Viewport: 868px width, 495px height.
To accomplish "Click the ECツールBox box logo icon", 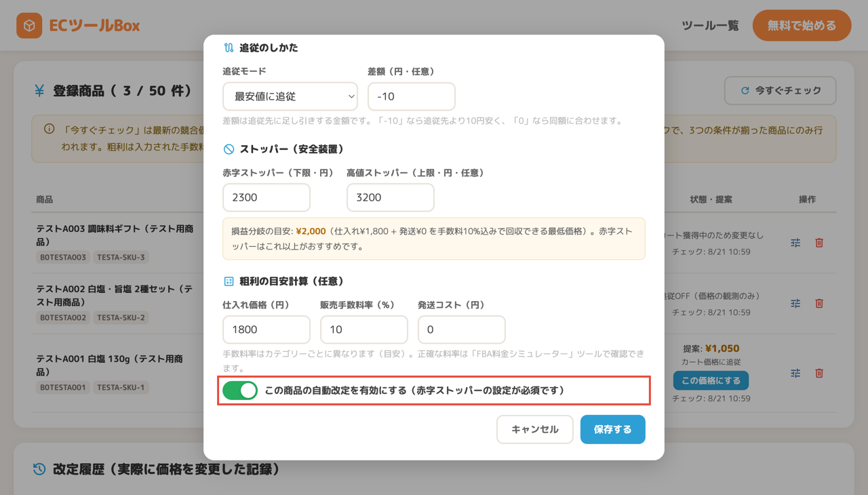I will coord(29,26).
